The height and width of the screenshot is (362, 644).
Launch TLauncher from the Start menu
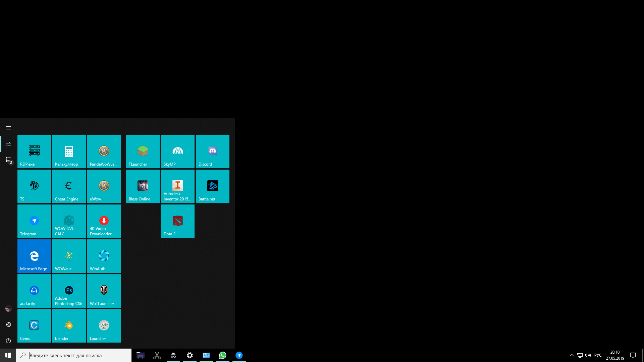143,152
